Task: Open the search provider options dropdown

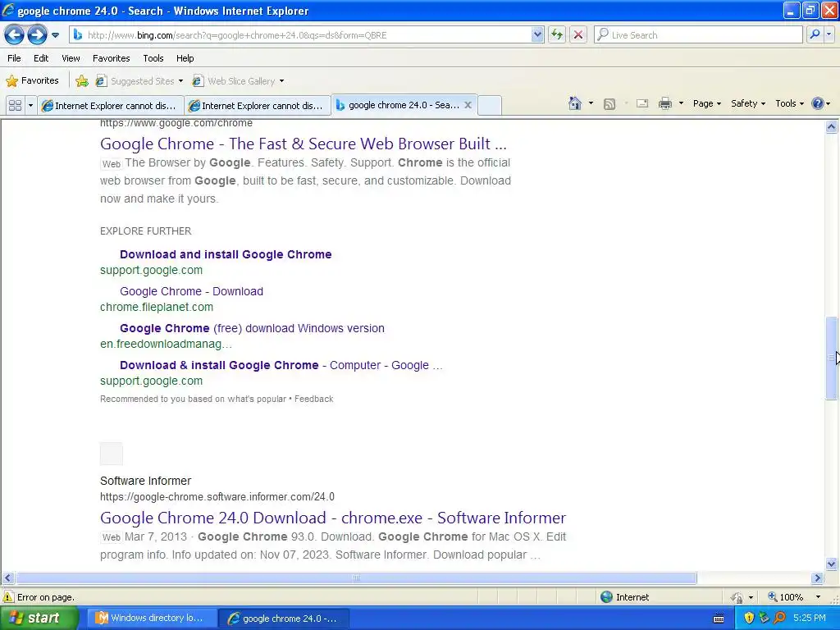Action: (x=829, y=34)
